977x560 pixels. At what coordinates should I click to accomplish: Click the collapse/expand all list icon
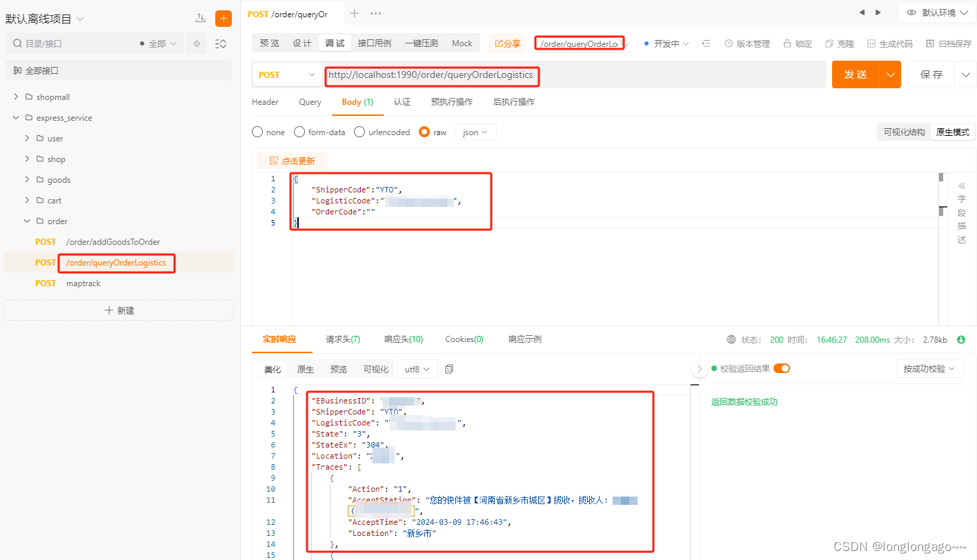[221, 43]
